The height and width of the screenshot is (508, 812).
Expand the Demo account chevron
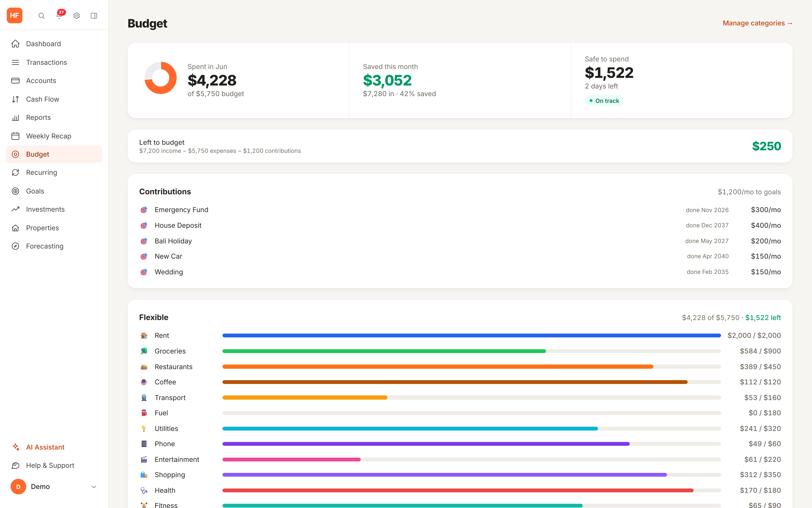94,487
